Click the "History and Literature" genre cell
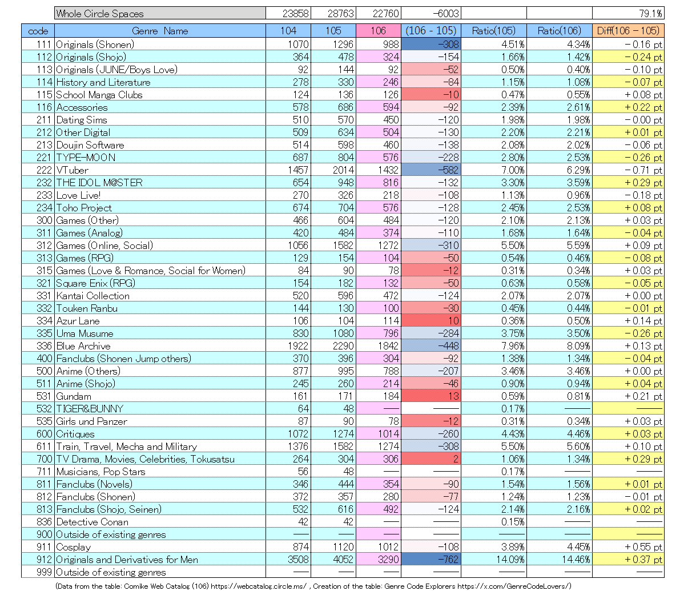 pos(160,82)
